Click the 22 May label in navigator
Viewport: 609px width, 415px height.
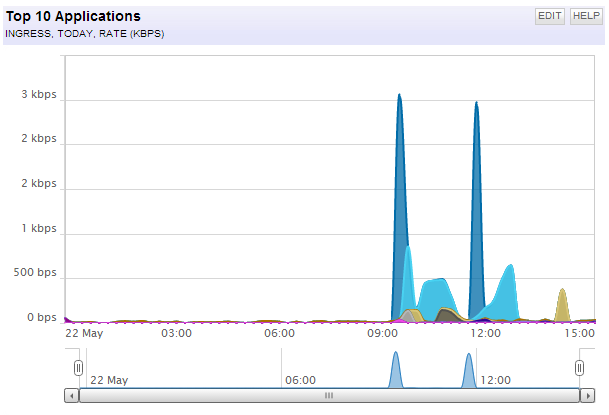(x=109, y=380)
